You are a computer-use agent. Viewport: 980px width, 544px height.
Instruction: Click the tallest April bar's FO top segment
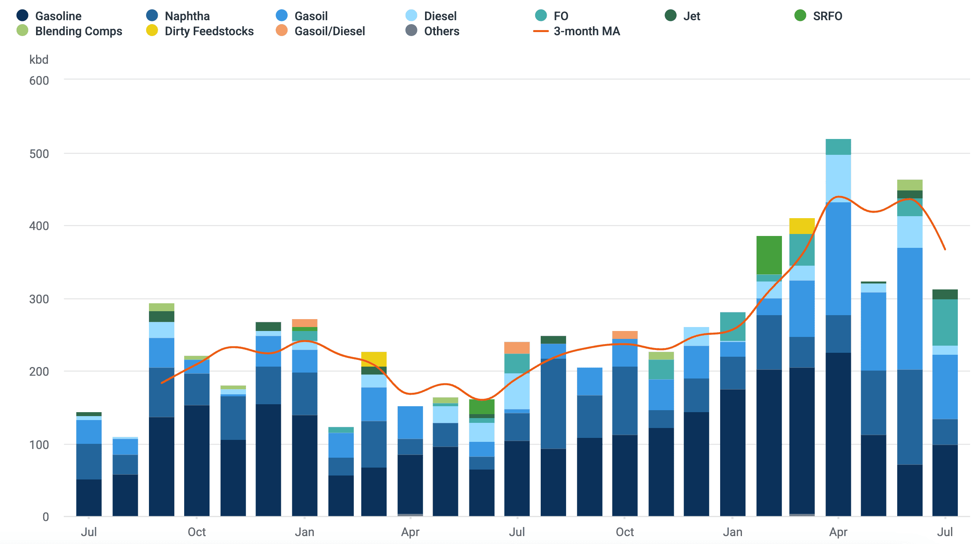(x=838, y=147)
